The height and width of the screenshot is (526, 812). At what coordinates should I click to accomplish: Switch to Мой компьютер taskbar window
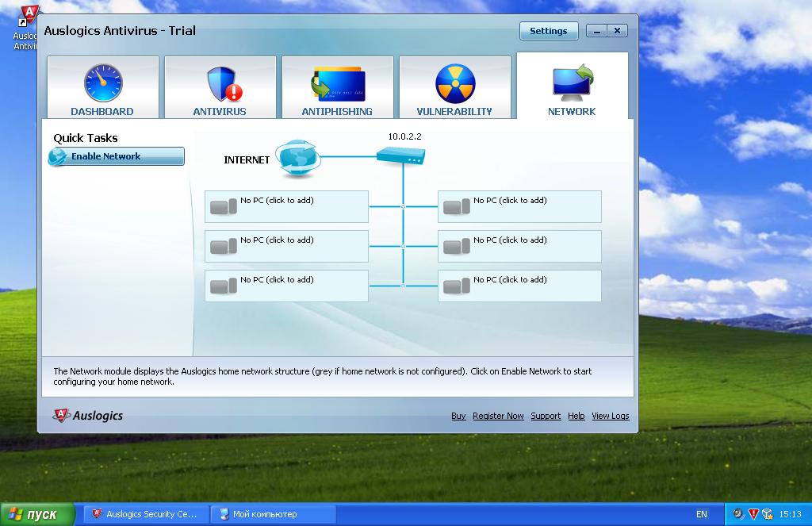pos(274,514)
